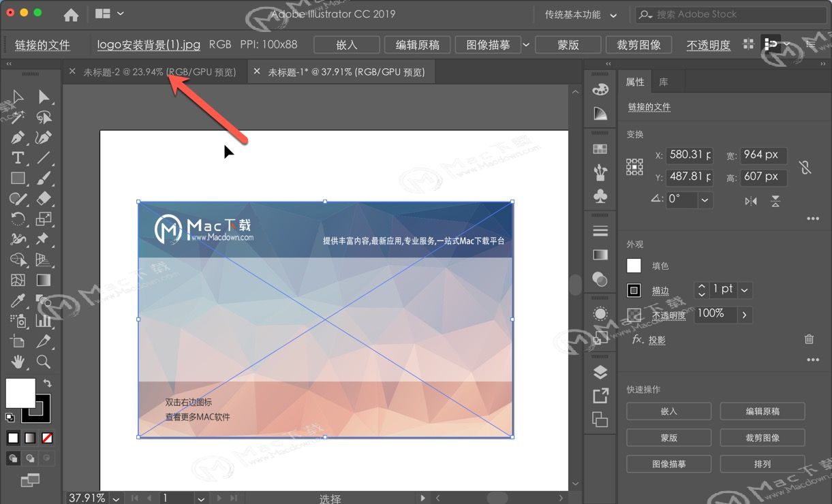This screenshot has height=504, width=832.
Task: Select the Curvature tool
Action: point(44,138)
